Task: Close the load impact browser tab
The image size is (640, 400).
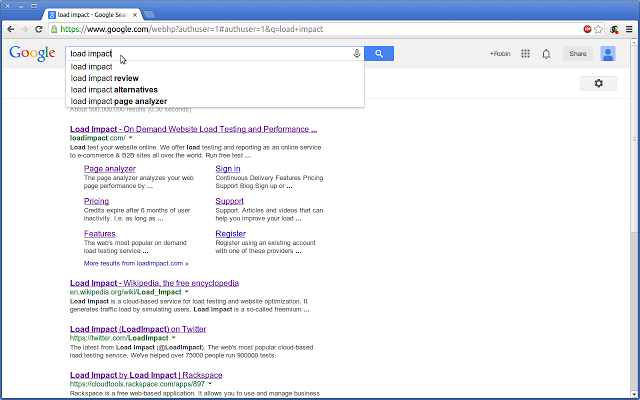Action: pos(135,15)
